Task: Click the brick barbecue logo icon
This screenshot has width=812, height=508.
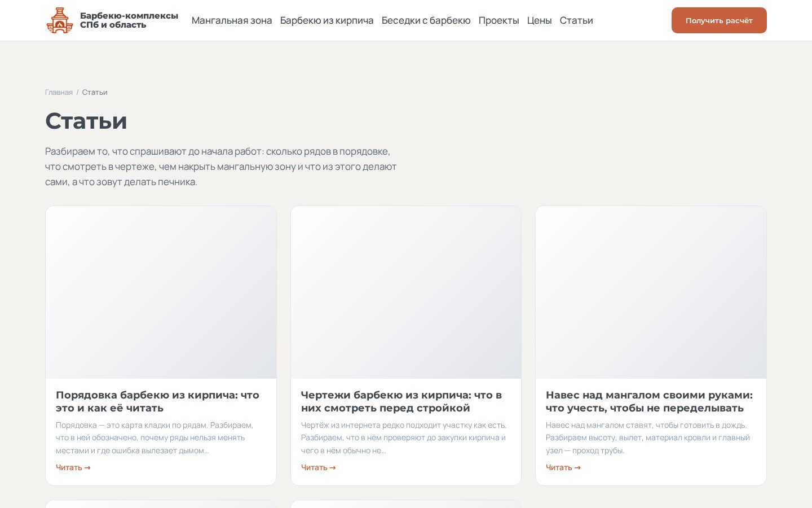Action: coord(59,20)
